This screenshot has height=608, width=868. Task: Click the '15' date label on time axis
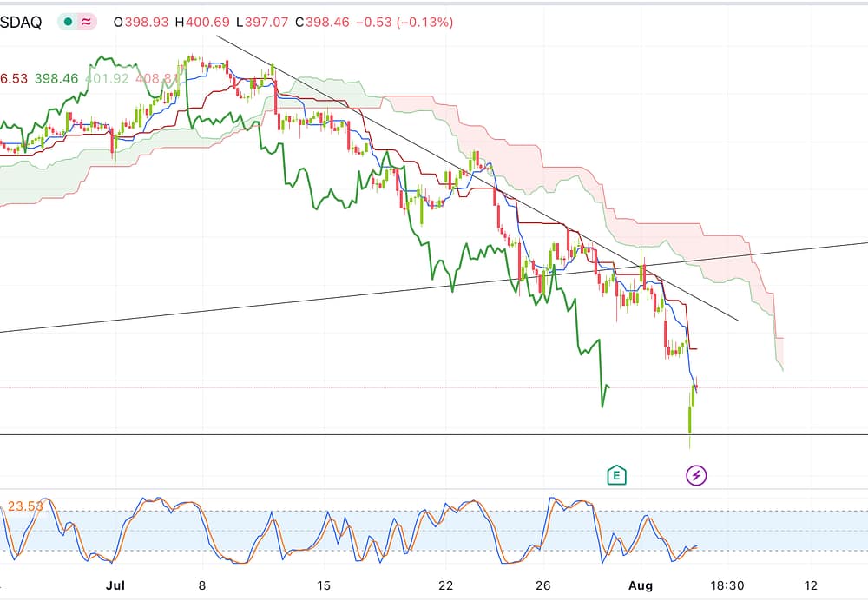click(x=325, y=585)
